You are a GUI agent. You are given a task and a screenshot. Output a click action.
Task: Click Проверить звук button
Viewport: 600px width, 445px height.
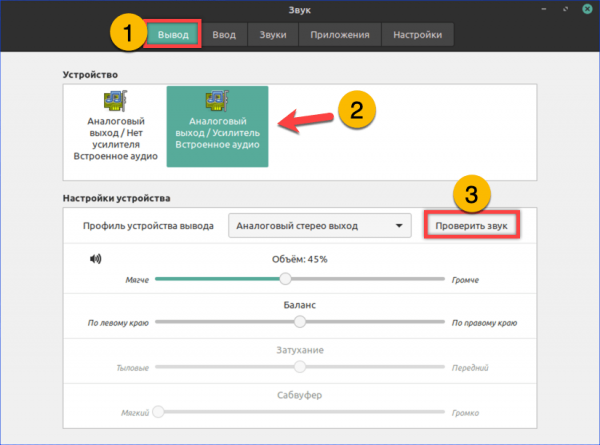[x=471, y=226]
